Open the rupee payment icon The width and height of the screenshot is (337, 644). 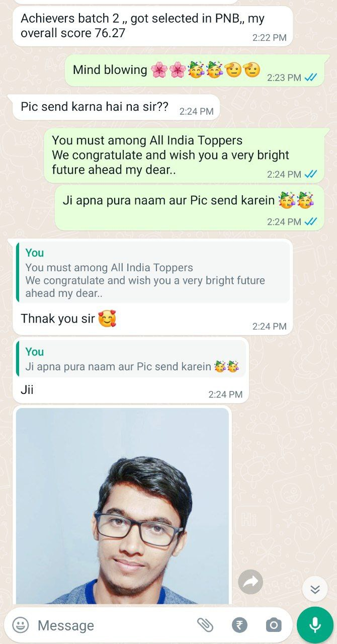pos(239,625)
